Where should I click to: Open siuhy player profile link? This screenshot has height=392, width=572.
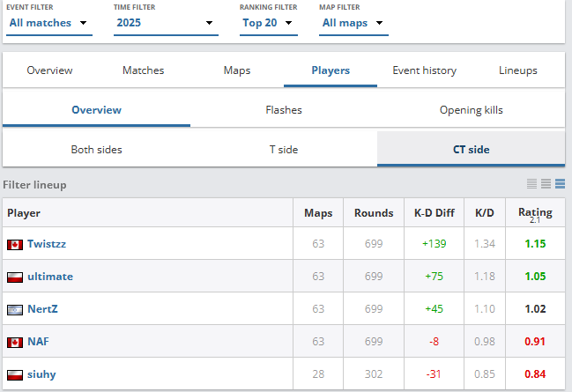coord(41,374)
